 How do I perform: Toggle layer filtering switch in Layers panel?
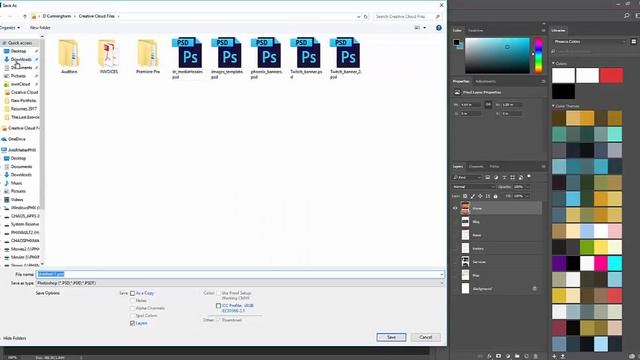click(x=529, y=177)
